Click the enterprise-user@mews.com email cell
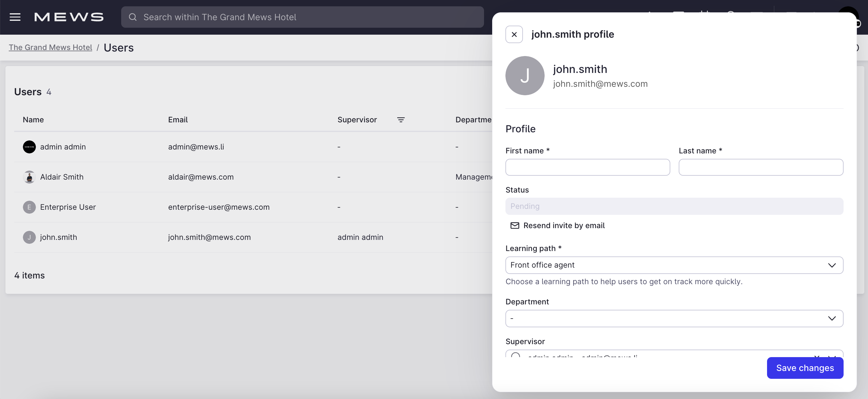 219,207
